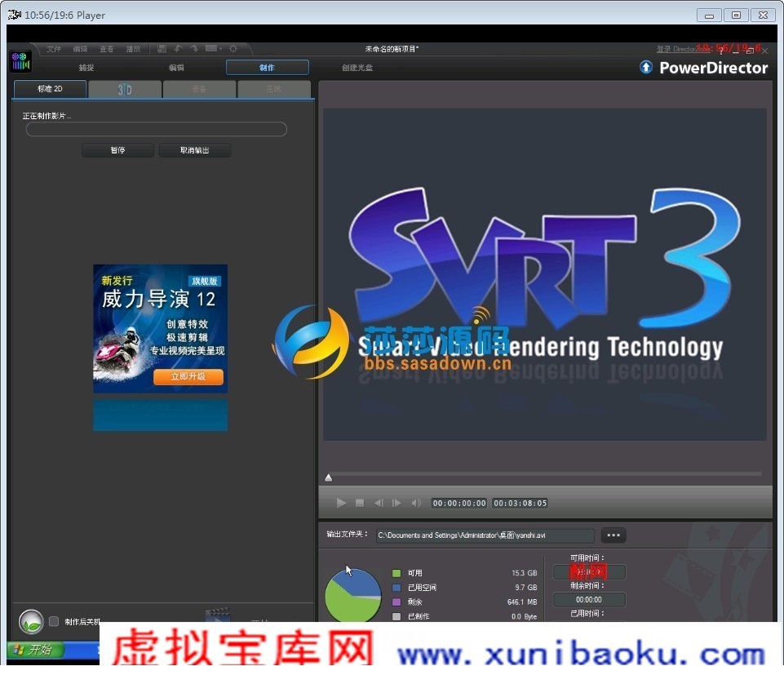784x684 pixels.
Task: Click the output folder path field
Action: tap(485, 535)
